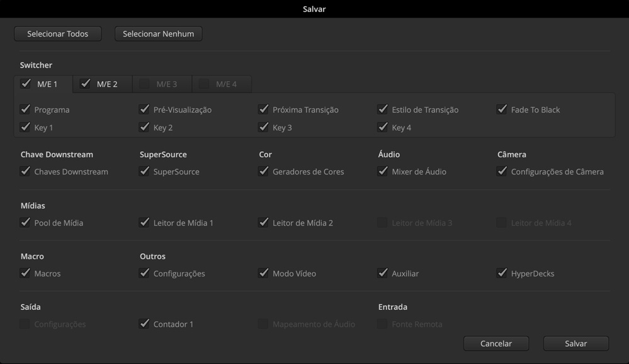Screen dimensions: 629x364
Task: Toggle Leitor de Mídia 2 checkbox
Action: tap(263, 222)
